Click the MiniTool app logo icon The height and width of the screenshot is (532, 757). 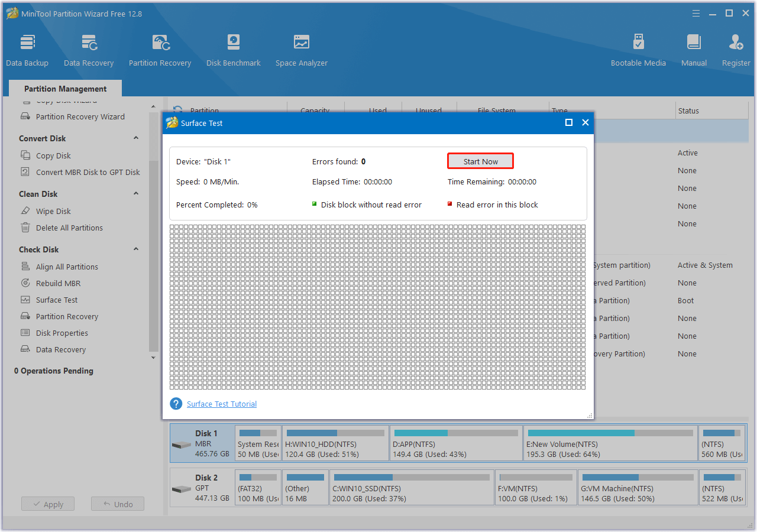11,13
